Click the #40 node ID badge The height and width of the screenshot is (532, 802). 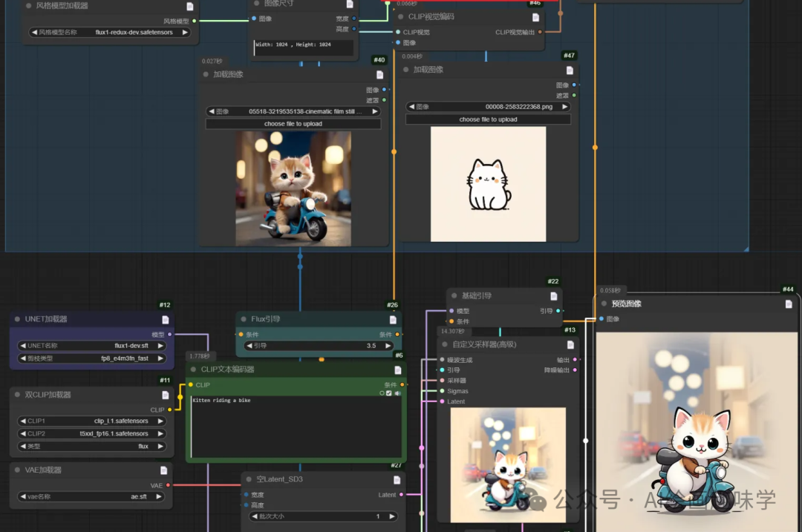coord(379,60)
